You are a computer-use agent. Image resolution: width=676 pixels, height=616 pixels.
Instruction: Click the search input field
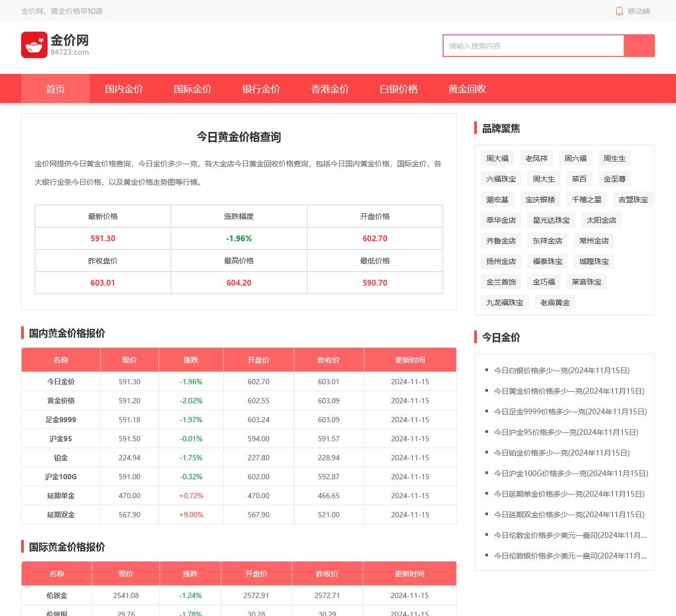(533, 46)
